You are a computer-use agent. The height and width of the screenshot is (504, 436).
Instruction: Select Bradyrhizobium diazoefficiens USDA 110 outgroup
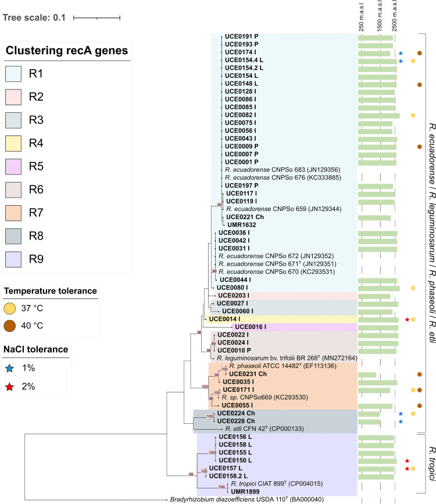click(247, 499)
